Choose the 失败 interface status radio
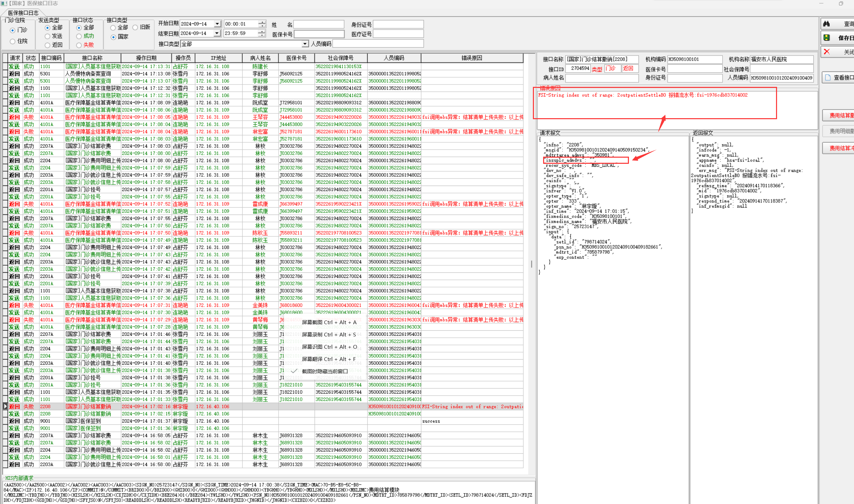This screenshot has height=504, width=854. (79, 45)
